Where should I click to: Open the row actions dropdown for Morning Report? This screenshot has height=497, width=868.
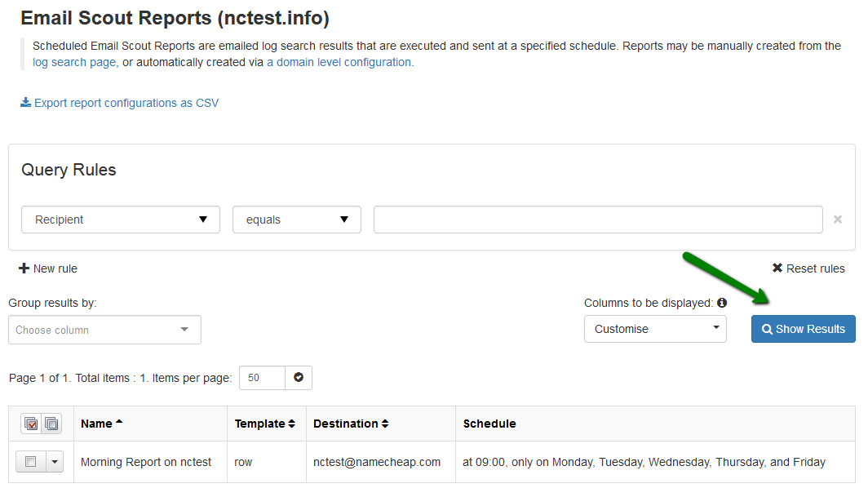(x=54, y=462)
